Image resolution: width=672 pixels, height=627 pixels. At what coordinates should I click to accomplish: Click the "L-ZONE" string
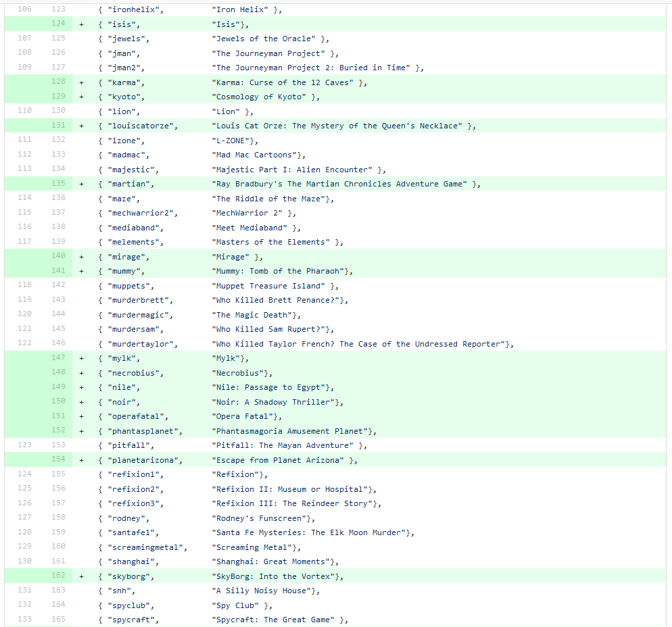pyautogui.click(x=231, y=141)
